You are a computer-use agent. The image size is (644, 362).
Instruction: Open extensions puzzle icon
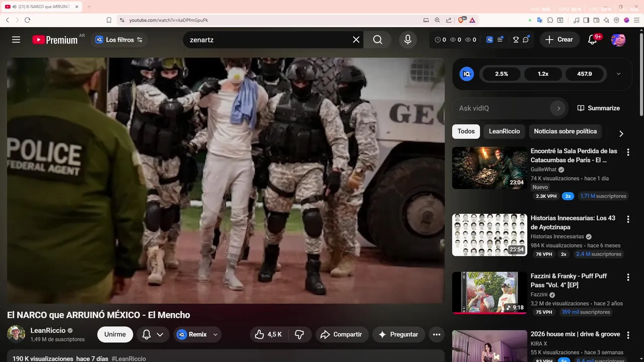550,20
